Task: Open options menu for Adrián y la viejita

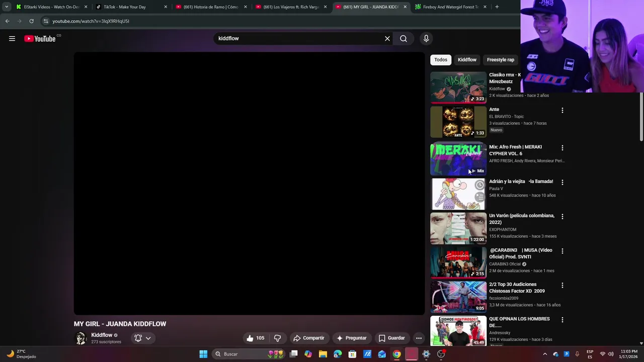Action: 562,182
